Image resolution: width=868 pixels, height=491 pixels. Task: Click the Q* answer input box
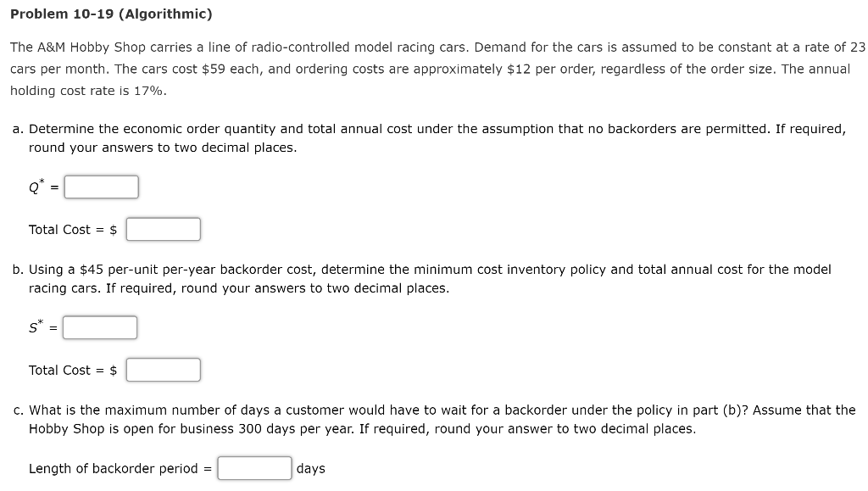point(100,187)
